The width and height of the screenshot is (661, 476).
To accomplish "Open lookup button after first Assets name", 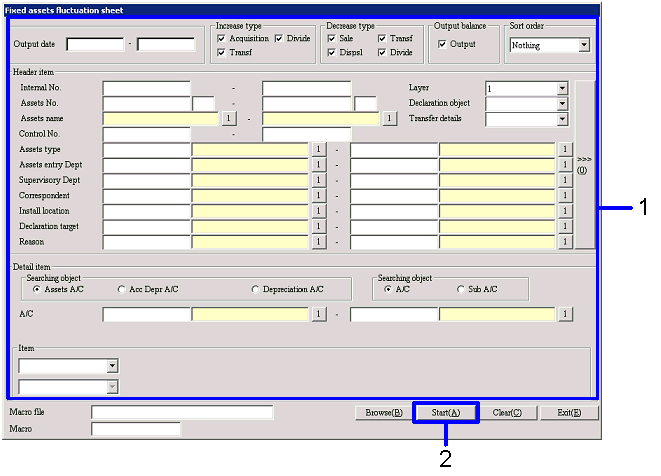I will click(x=229, y=118).
